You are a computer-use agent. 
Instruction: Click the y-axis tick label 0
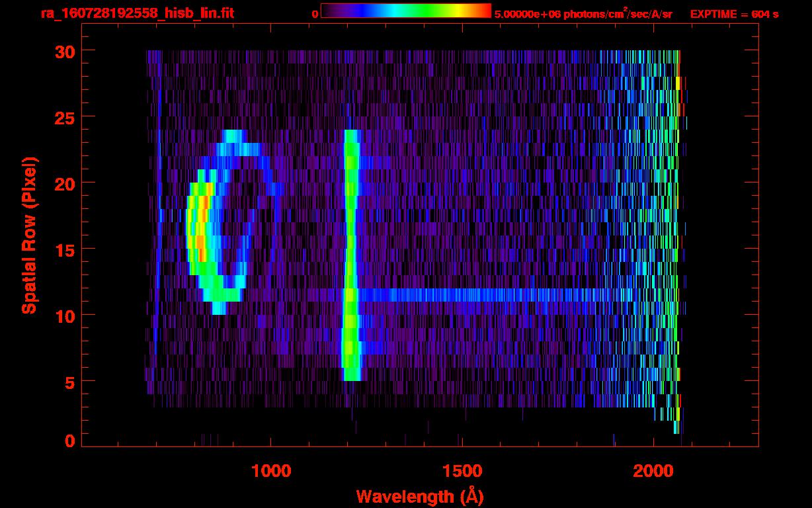pos(70,441)
